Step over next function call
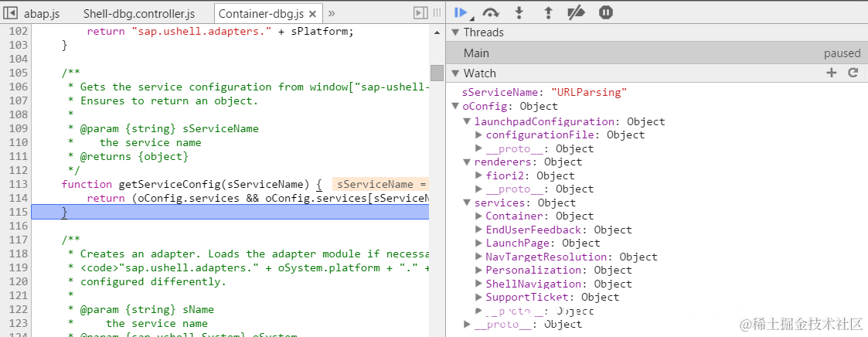The width and height of the screenshot is (868, 337). [491, 12]
